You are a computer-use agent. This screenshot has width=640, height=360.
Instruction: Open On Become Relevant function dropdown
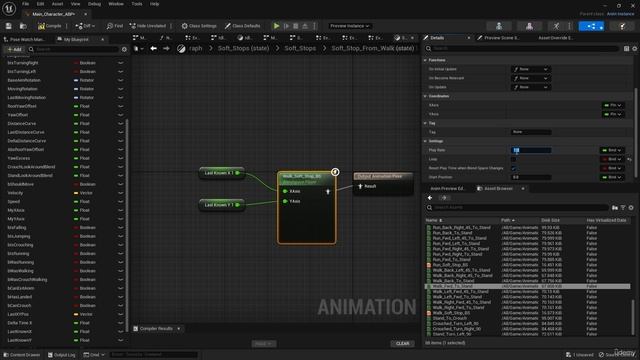[531, 78]
